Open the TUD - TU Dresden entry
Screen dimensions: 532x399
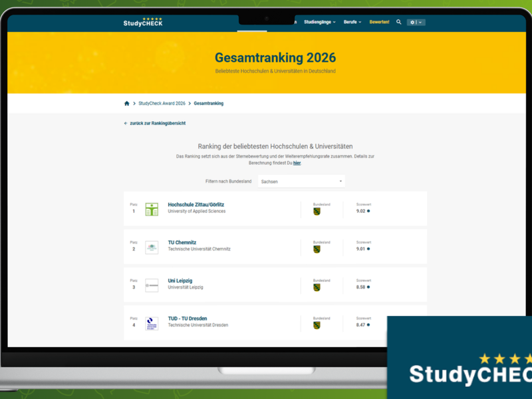[187, 319]
